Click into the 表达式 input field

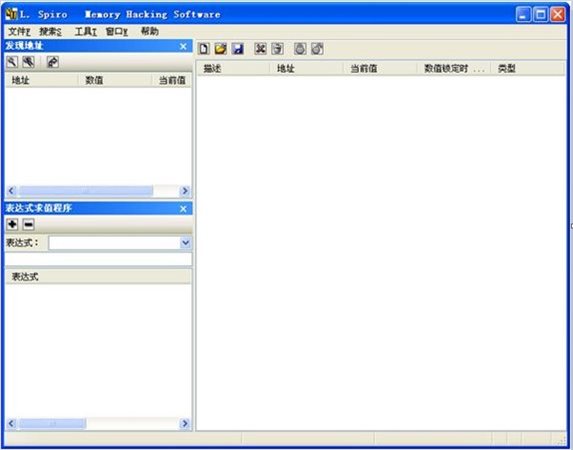[x=114, y=243]
